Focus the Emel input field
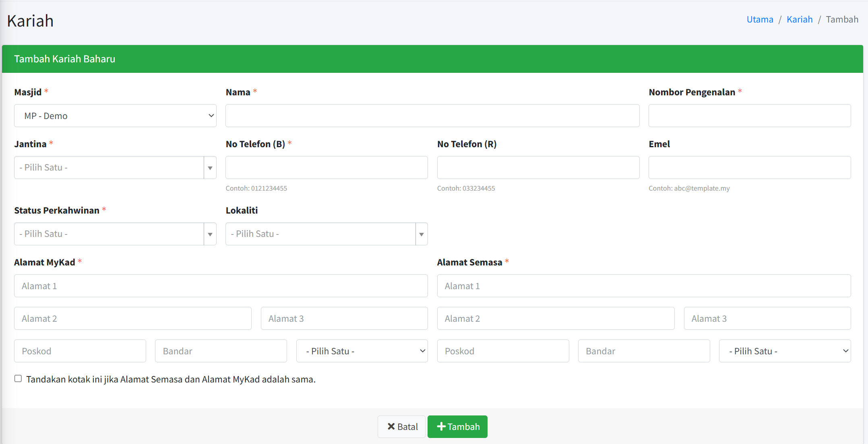 coord(750,168)
